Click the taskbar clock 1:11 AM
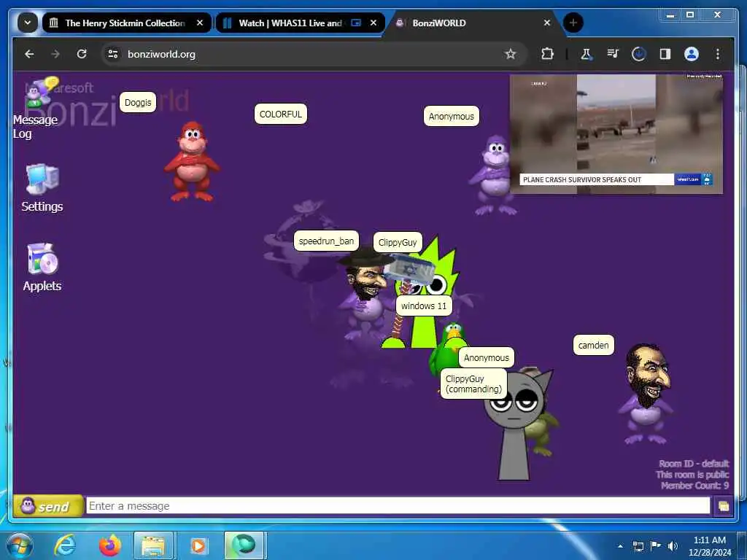 pyautogui.click(x=709, y=546)
